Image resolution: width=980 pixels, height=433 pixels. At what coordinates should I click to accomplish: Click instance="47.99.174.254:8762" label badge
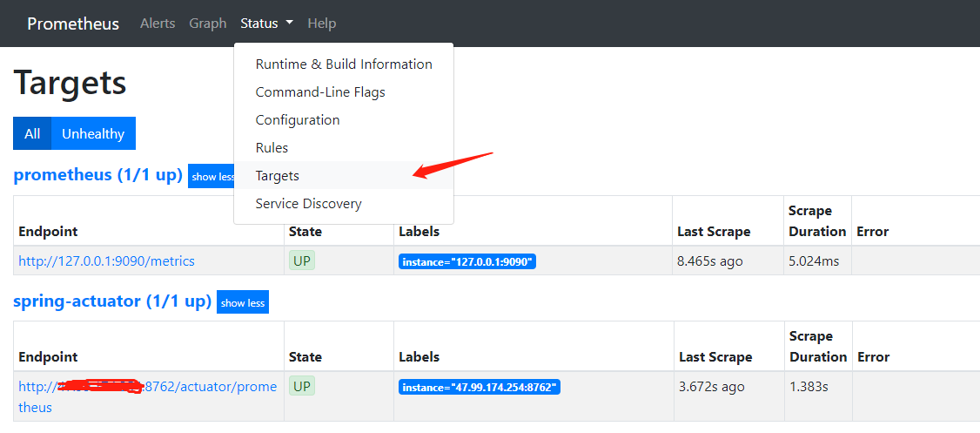point(480,387)
